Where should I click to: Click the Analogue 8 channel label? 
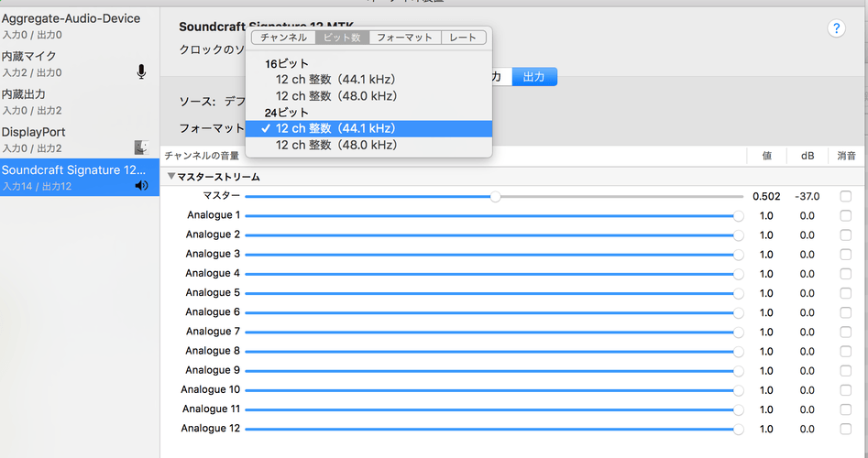pos(213,351)
